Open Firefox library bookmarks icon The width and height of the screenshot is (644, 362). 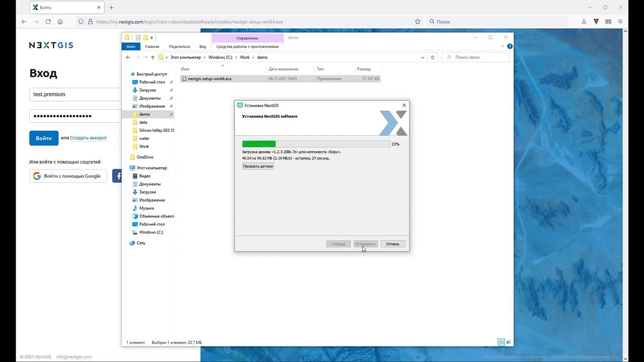click(608, 22)
